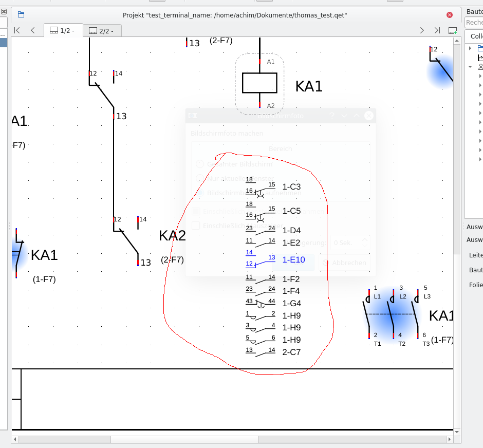Select Nur aktuelles Fenster radio option
This screenshot has height=448, width=483.
point(200,178)
